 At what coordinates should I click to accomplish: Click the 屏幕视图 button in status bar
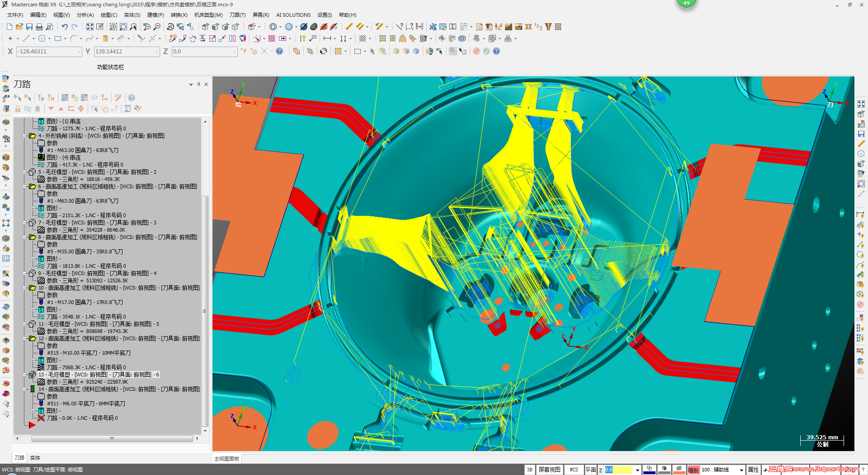[549, 470]
